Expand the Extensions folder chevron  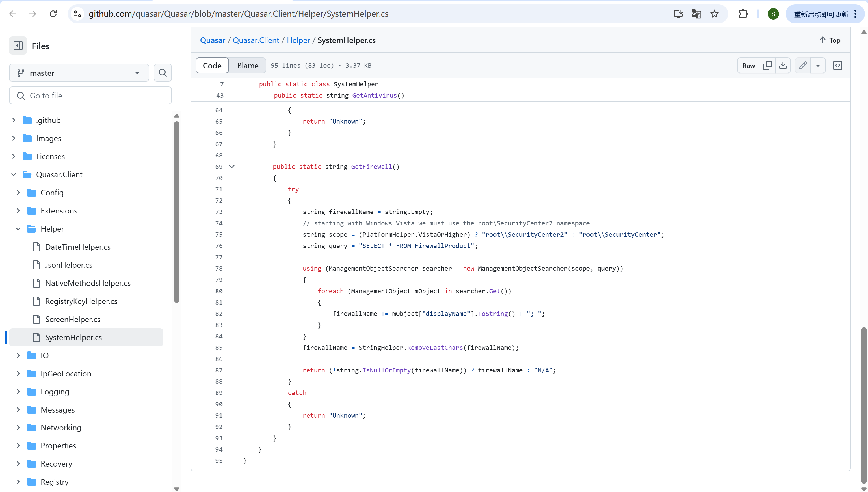click(x=18, y=211)
